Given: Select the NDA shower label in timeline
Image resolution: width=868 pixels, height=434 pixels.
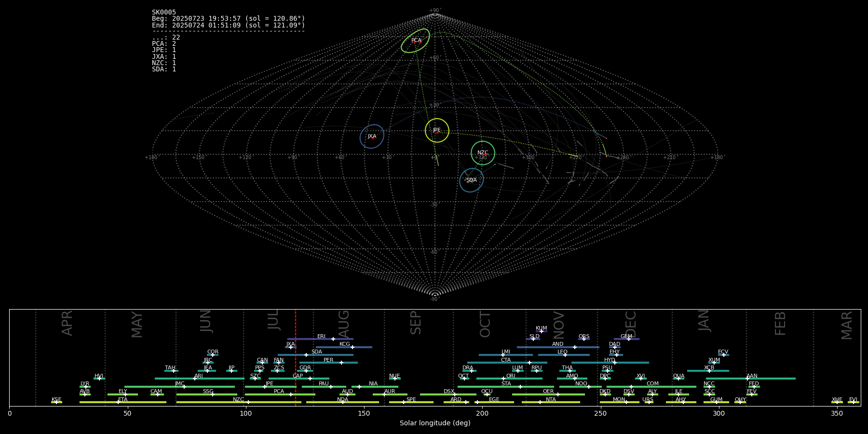Looking at the screenshot, I should [x=343, y=400].
